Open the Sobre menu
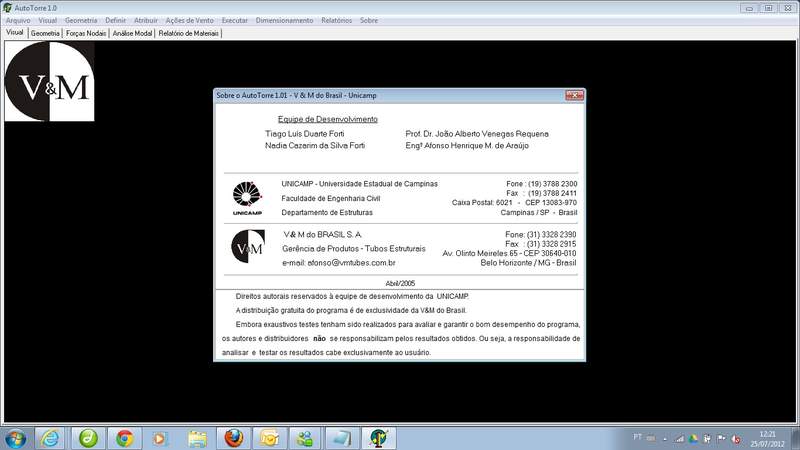This screenshot has height=450, width=800. [x=369, y=20]
